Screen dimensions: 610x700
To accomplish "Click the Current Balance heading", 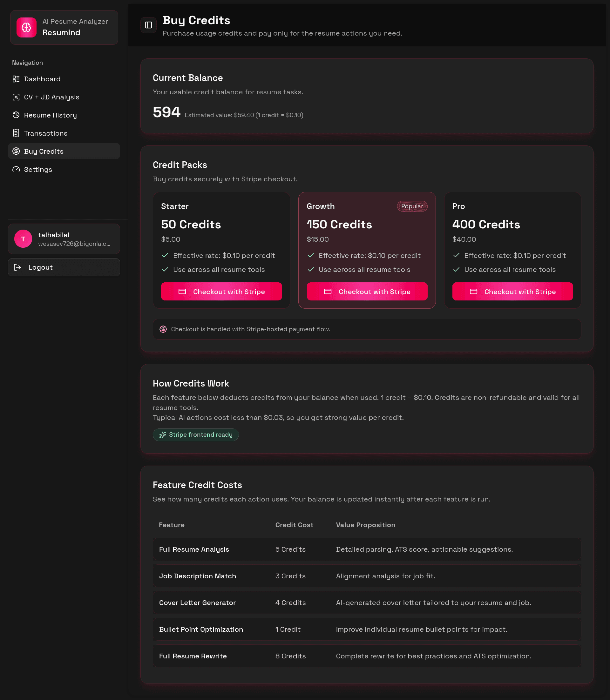I will coord(188,78).
